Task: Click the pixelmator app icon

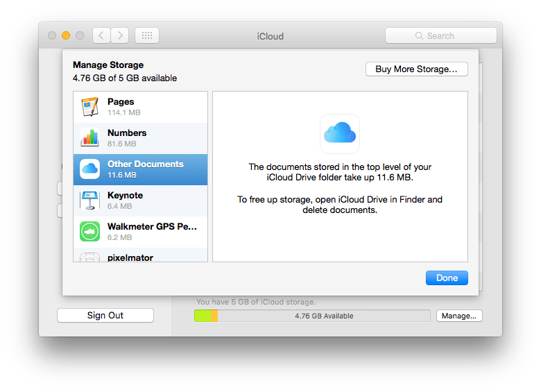Action: [x=90, y=257]
